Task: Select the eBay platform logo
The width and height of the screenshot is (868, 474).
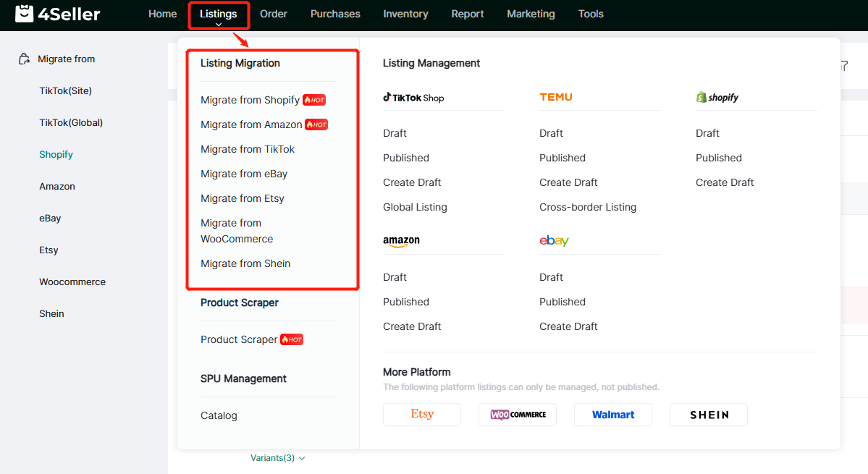Action: [x=554, y=241]
